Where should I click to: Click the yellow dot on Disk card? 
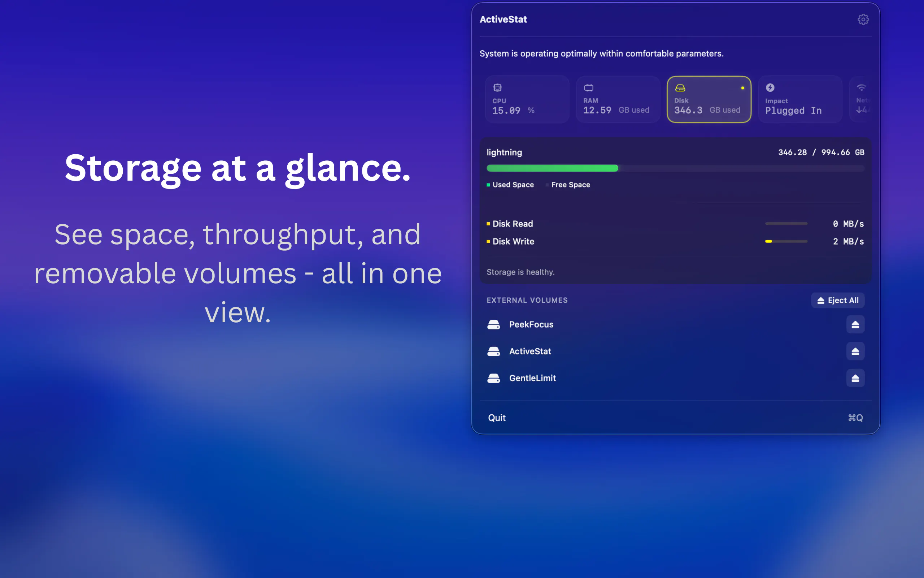(743, 88)
